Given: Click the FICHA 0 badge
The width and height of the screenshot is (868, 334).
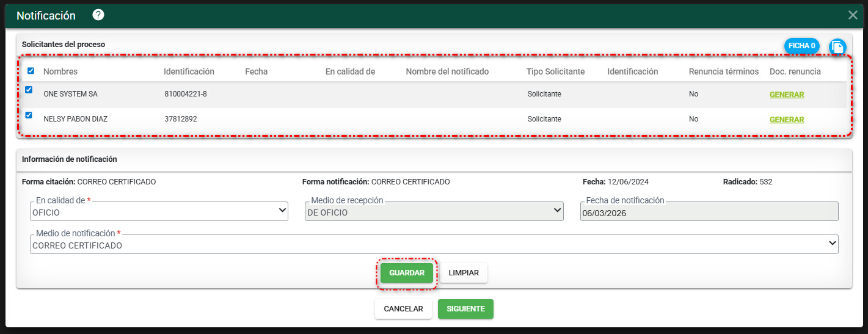Looking at the screenshot, I should click(801, 46).
